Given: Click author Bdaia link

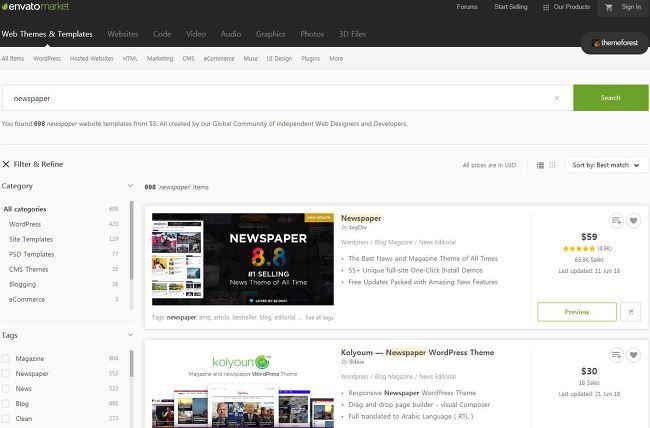Looking at the screenshot, I should click(x=356, y=362).
